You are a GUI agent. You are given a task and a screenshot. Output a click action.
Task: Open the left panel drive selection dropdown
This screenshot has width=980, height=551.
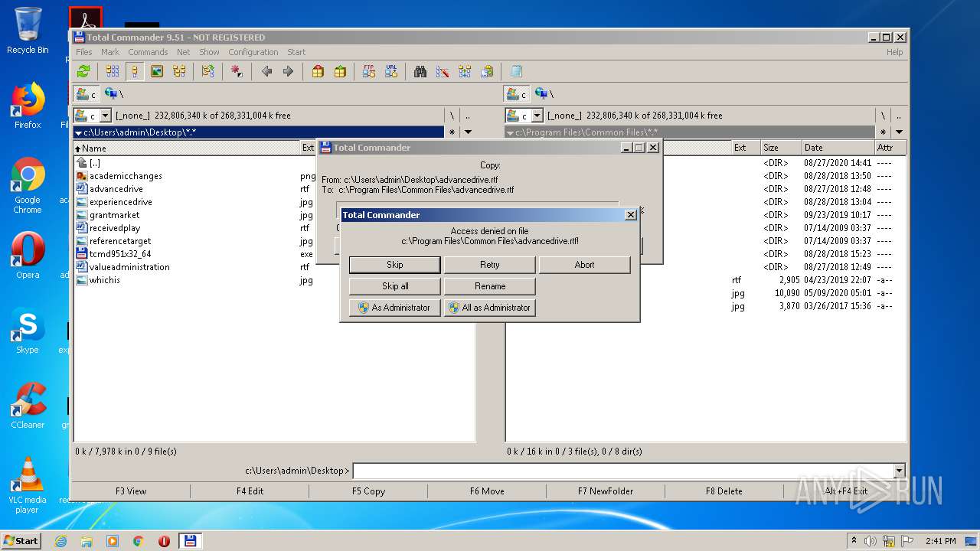click(x=106, y=116)
